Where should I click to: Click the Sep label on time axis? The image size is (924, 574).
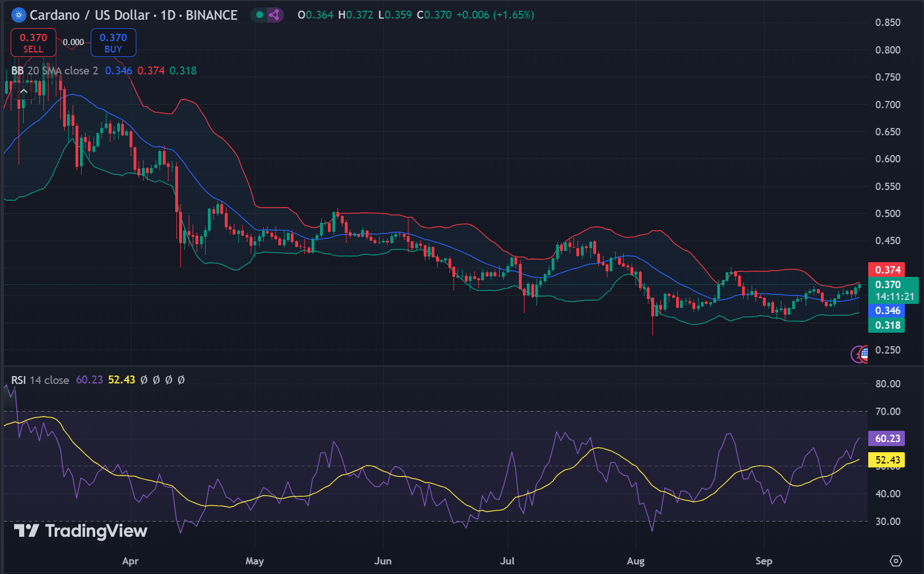[764, 561]
